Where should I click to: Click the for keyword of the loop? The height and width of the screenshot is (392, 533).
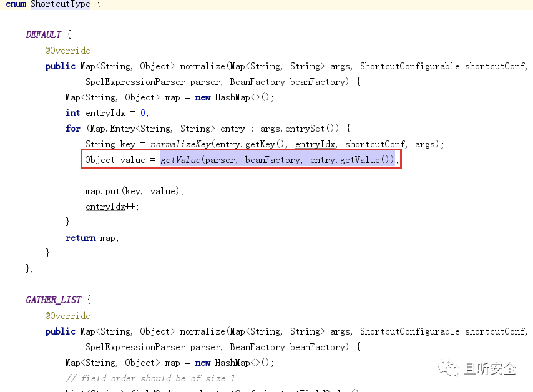click(x=73, y=129)
